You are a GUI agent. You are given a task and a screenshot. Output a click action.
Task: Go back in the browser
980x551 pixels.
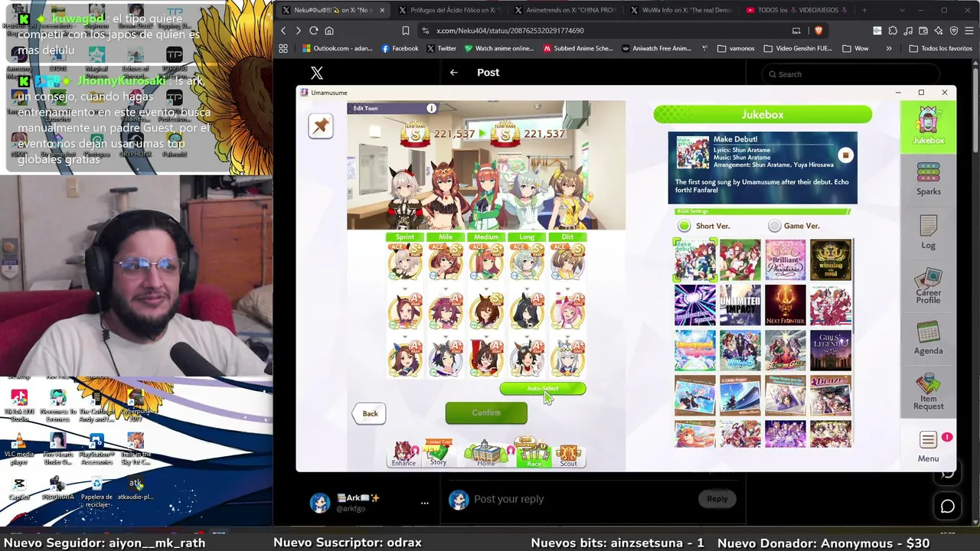click(283, 31)
